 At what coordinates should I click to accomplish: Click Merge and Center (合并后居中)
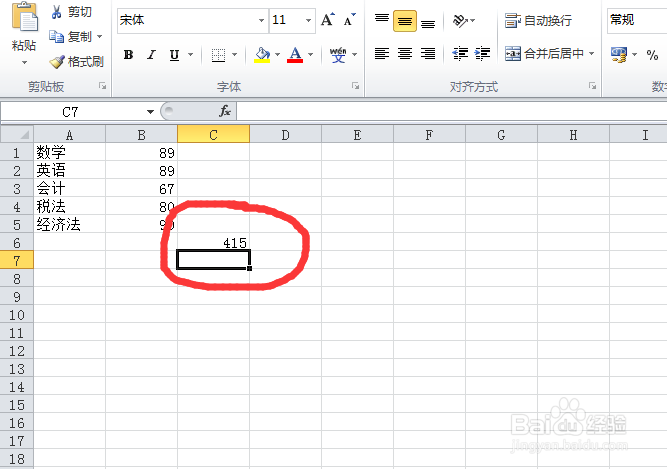coord(545,54)
